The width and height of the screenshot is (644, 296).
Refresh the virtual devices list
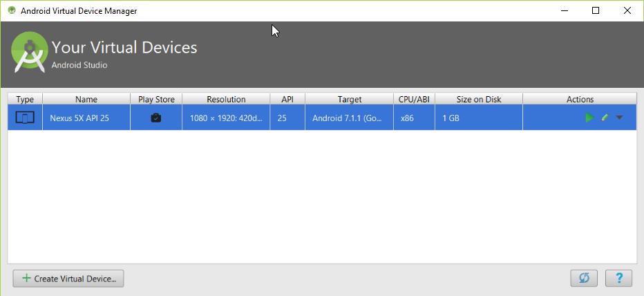point(584,278)
